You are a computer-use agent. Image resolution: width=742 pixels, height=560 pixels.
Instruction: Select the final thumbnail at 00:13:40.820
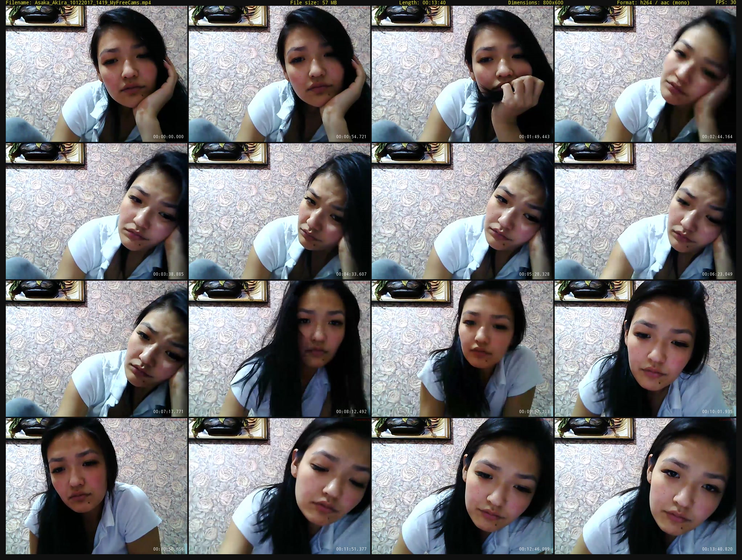[x=645, y=486]
